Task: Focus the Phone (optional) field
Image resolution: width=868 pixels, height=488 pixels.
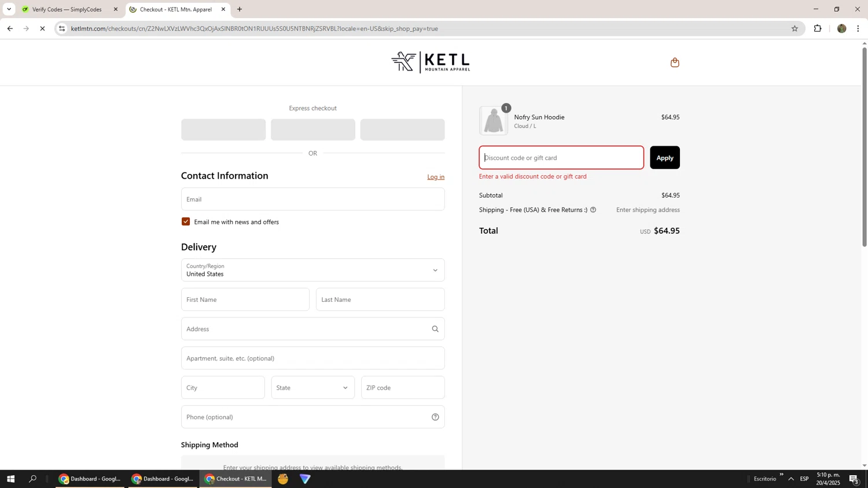Action: point(313,417)
